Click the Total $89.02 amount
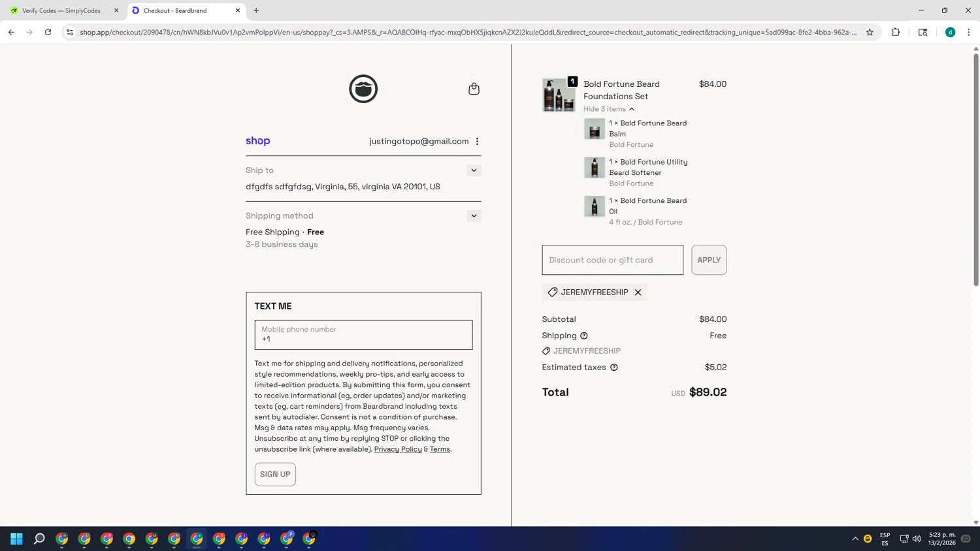Image resolution: width=980 pixels, height=551 pixels. pyautogui.click(x=708, y=392)
